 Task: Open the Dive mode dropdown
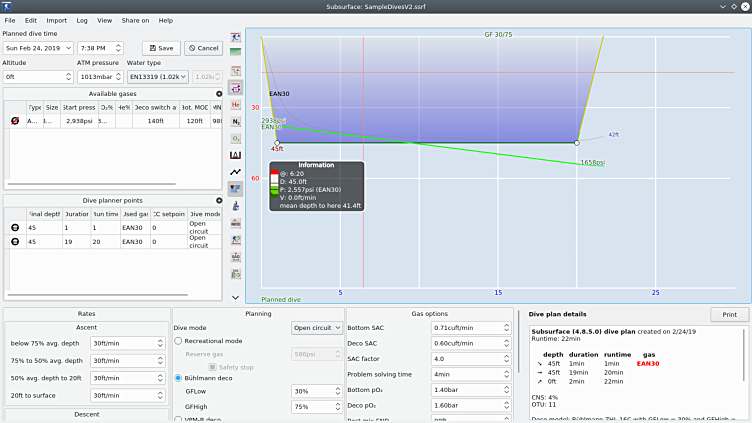[316, 327]
